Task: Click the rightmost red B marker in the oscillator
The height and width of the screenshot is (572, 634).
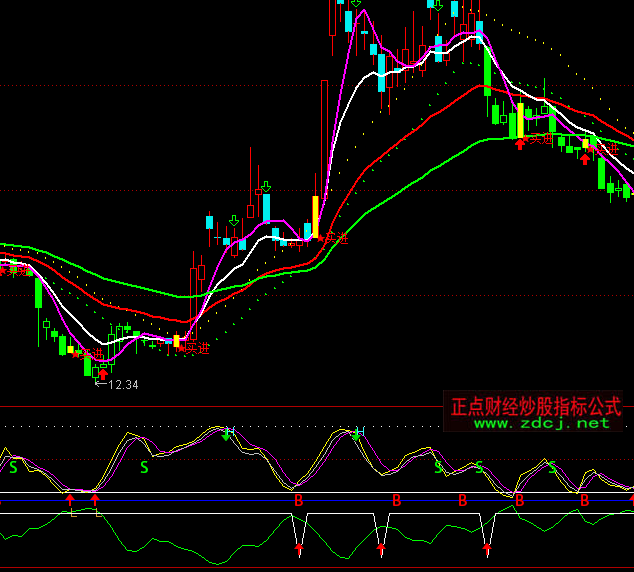Action: (585, 498)
